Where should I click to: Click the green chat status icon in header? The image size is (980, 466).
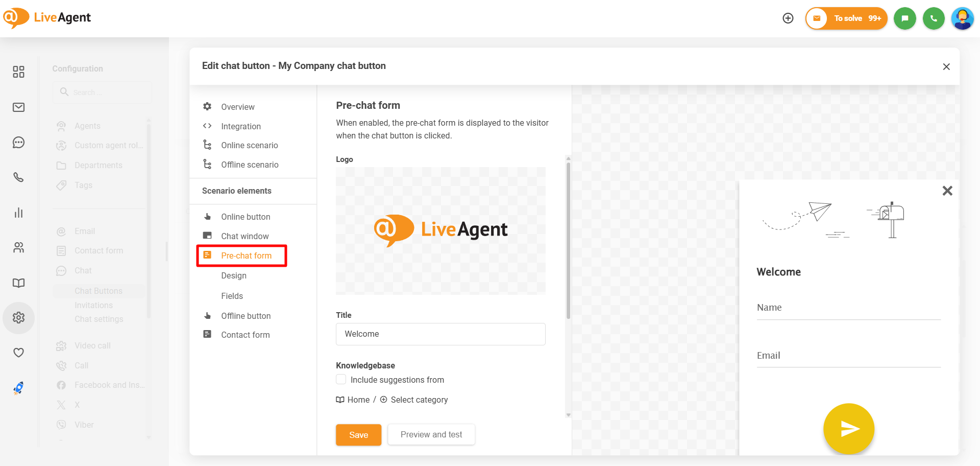pyautogui.click(x=904, y=18)
